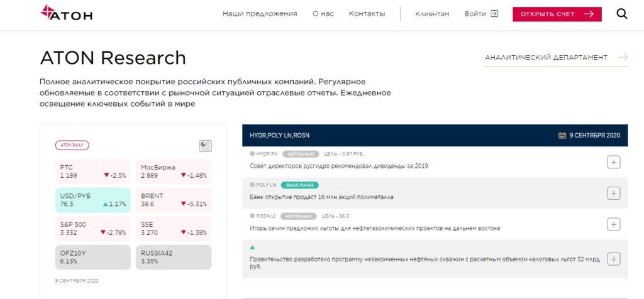Screen dimensions: 644x299
Task: Click the date under ATON Daily card
Action: click(x=77, y=281)
